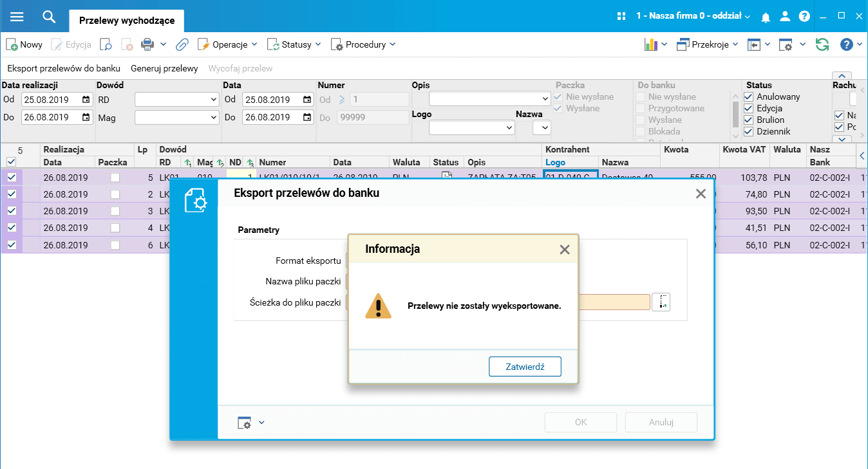Click the bar chart icon
The height and width of the screenshot is (469, 868).
click(x=650, y=44)
